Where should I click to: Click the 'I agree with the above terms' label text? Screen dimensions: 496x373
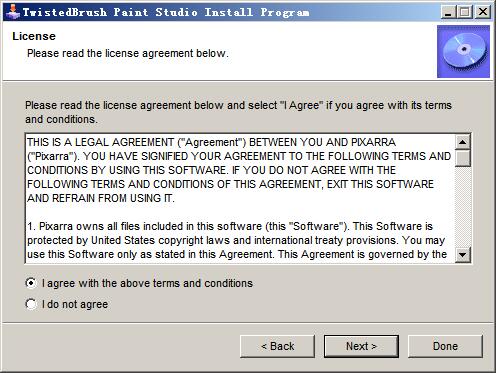(147, 283)
